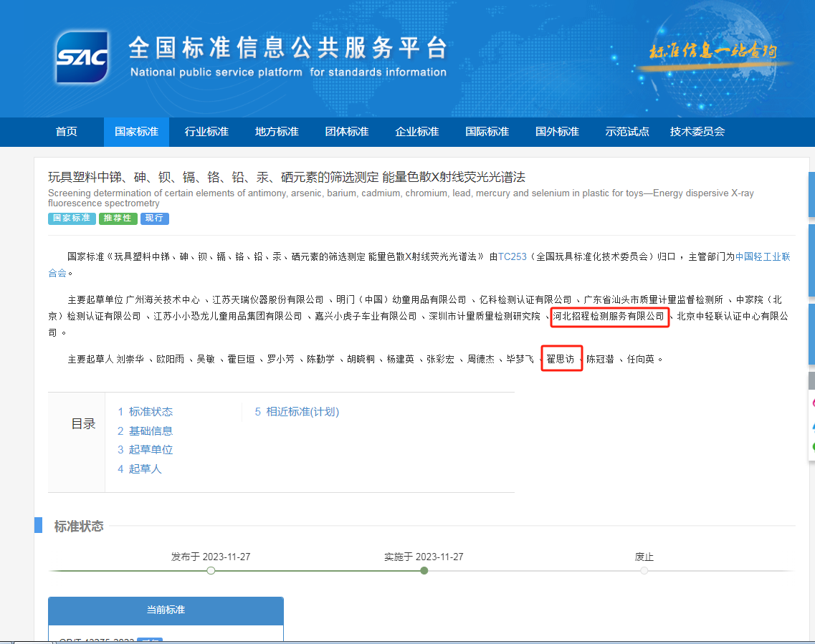Click the 目录 contents label
815x644 pixels.
pyautogui.click(x=83, y=424)
